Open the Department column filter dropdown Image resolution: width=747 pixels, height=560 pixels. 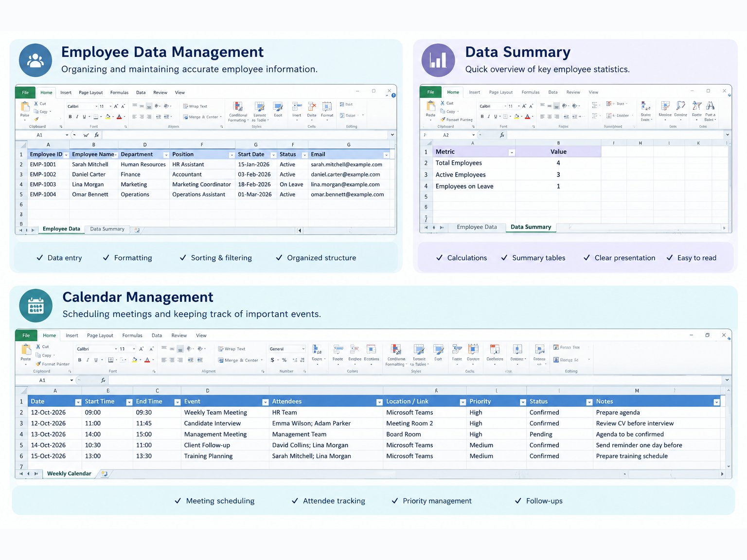166,155
